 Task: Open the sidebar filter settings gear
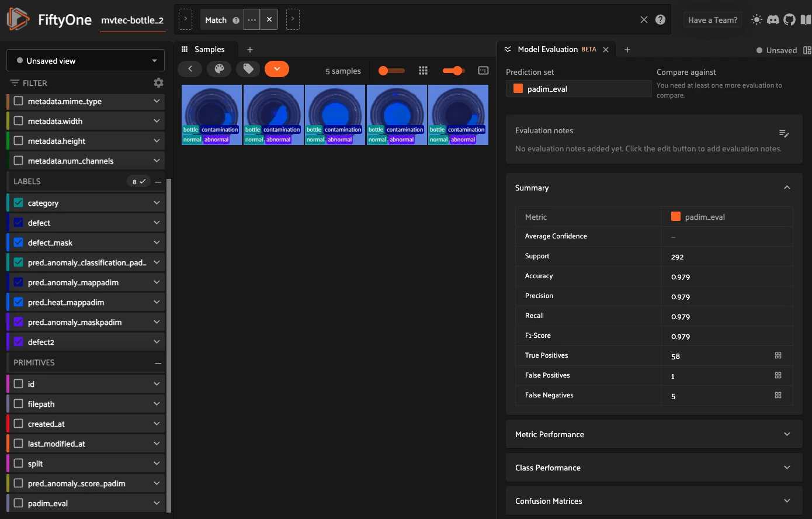(x=158, y=83)
